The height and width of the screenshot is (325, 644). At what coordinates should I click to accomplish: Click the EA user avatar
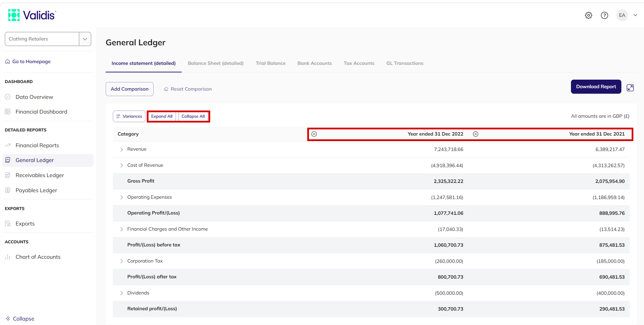tap(622, 15)
